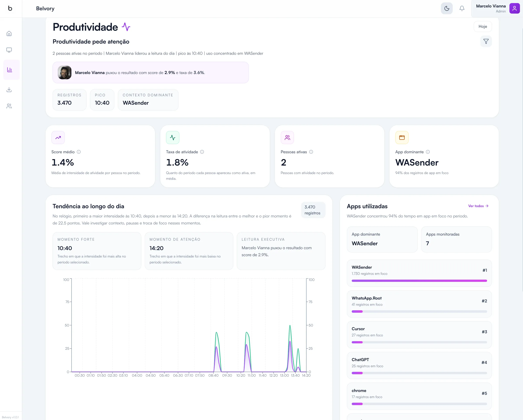523x420 pixels.
Task: Select the CONTEXTO DOMINANTE WASender card
Action: pyautogui.click(x=148, y=100)
